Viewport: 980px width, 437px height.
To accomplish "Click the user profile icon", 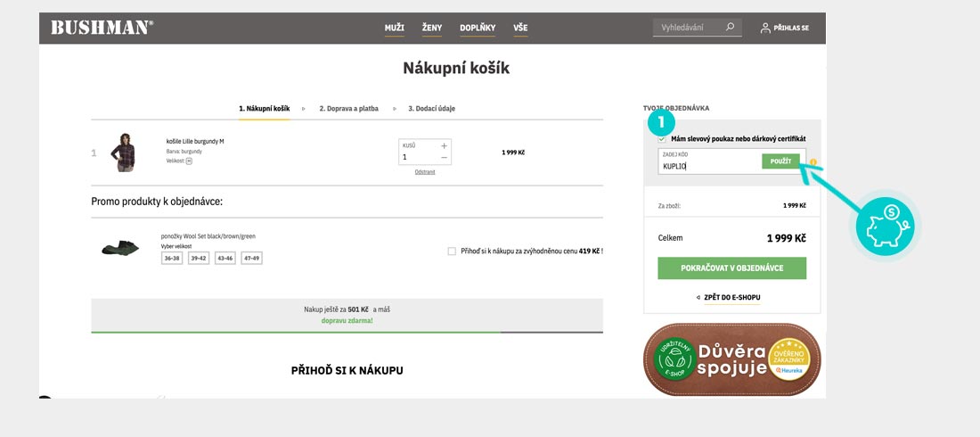I will (x=765, y=29).
